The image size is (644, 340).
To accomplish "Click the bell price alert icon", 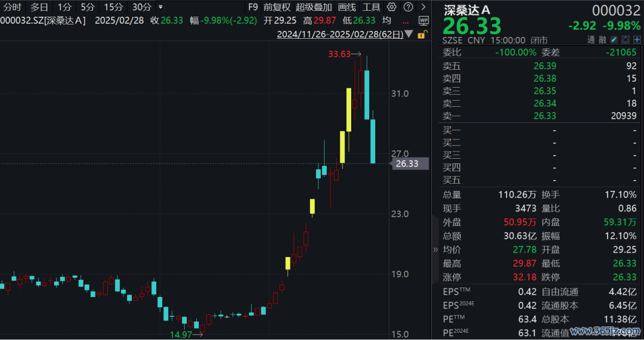I will (625, 39).
